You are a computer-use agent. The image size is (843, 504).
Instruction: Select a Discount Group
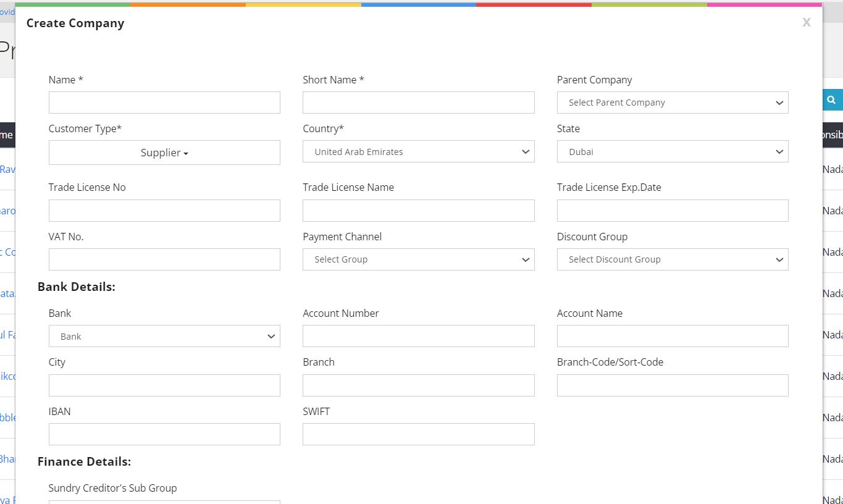(x=672, y=259)
